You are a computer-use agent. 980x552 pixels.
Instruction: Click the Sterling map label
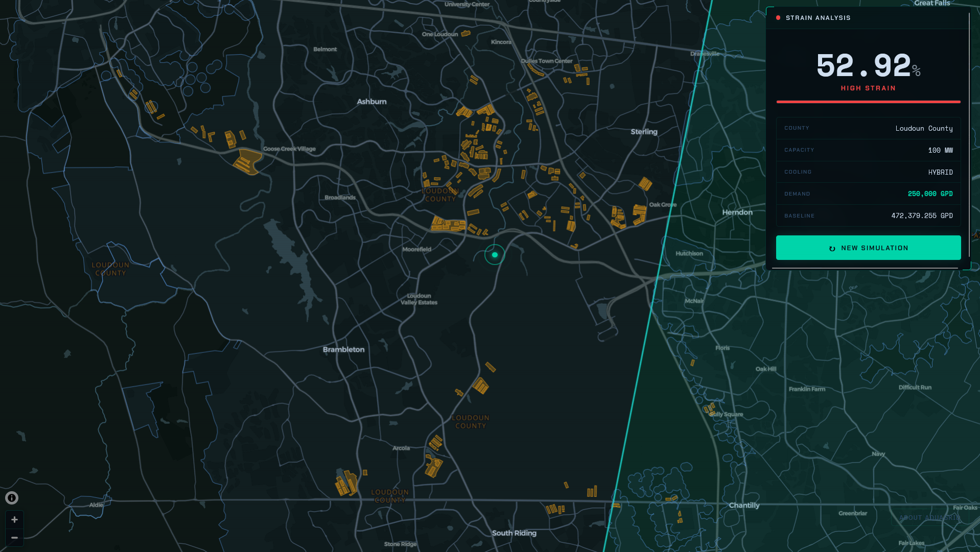click(644, 132)
